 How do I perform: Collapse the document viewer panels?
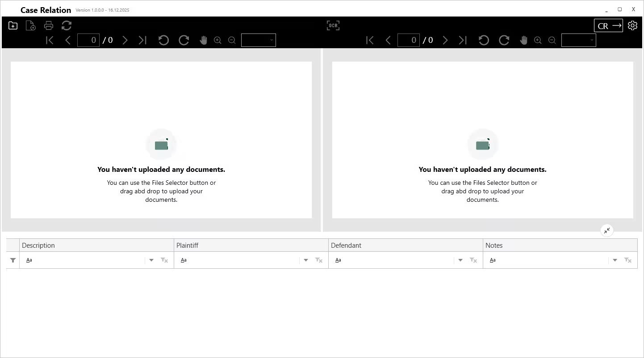coord(607,230)
